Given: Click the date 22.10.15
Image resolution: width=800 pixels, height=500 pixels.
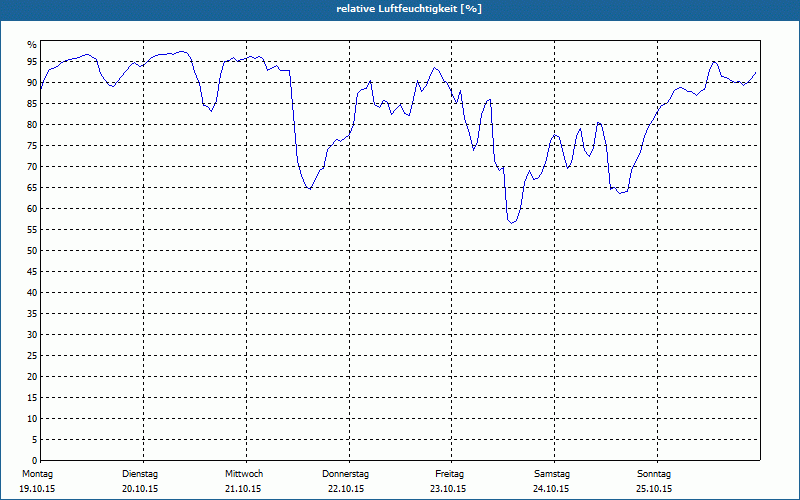Looking at the screenshot, I should (x=346, y=489).
